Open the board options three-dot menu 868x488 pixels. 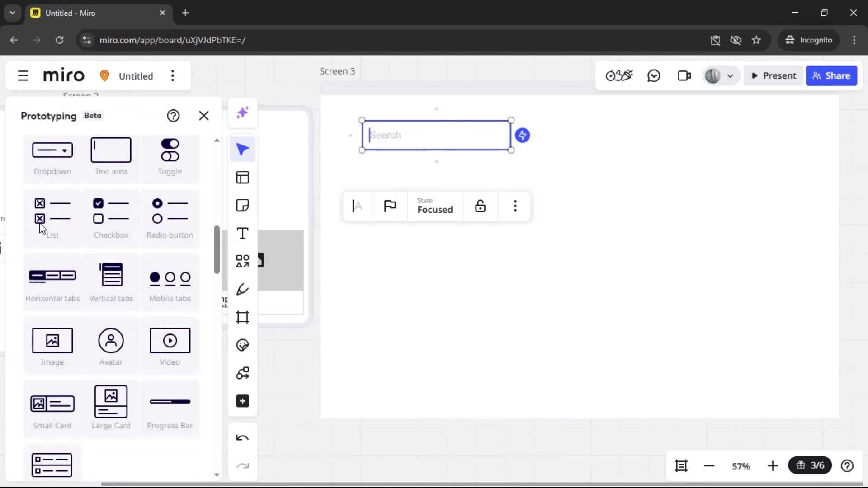point(173,76)
